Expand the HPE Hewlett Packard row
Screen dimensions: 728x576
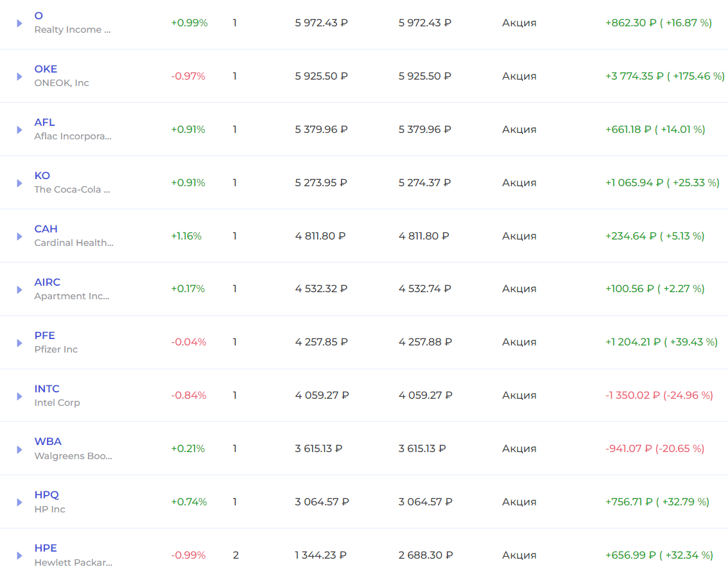19,555
